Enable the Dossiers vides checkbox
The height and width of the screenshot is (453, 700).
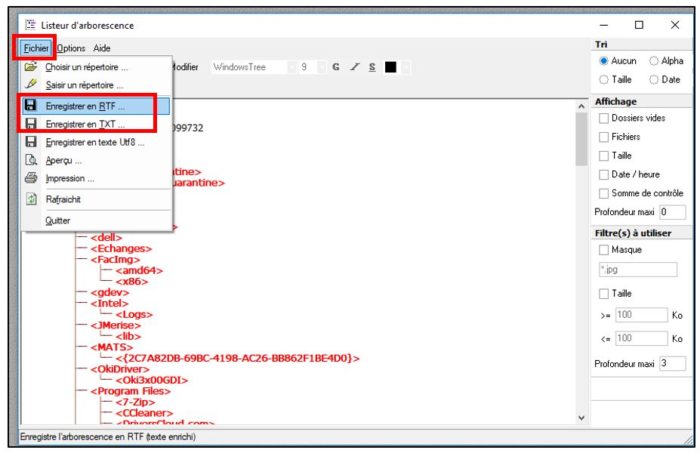click(604, 119)
